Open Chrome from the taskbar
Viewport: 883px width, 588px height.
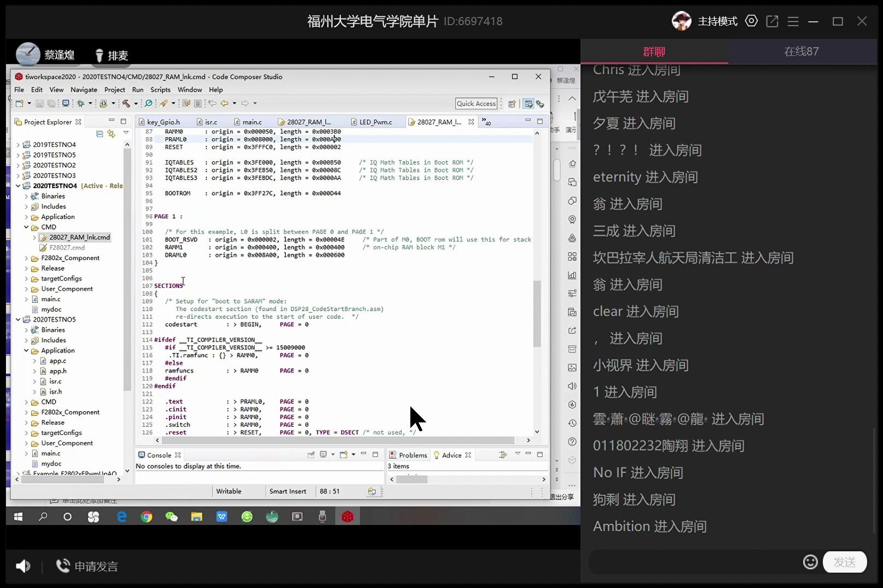tap(146, 516)
